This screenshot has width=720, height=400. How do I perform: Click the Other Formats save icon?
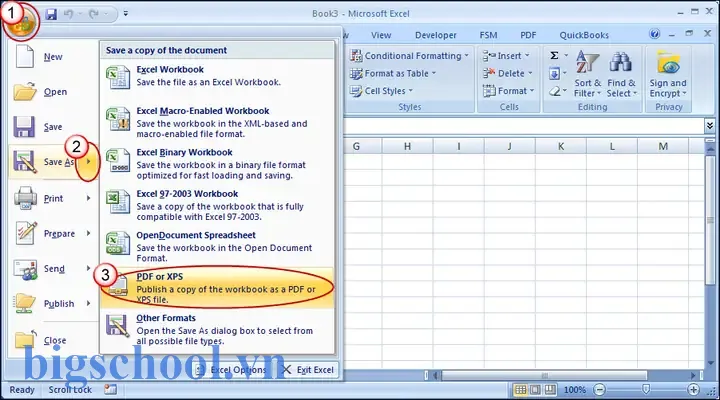pyautogui.click(x=118, y=325)
